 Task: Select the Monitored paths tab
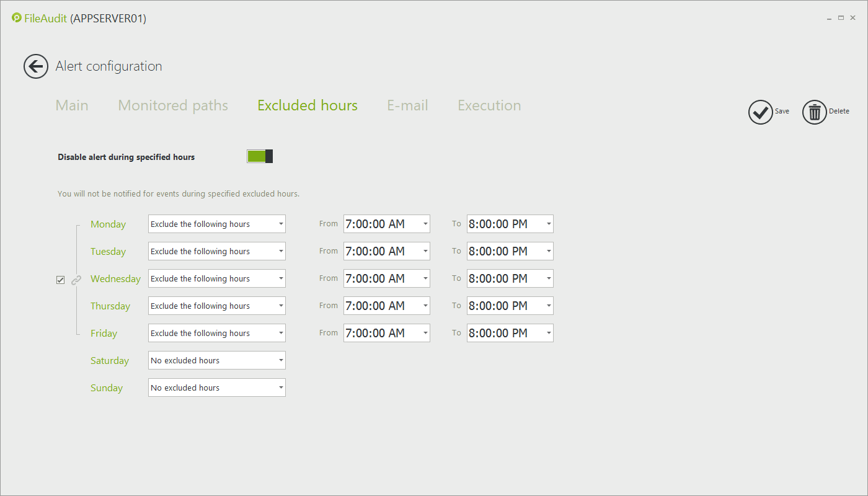(x=172, y=105)
